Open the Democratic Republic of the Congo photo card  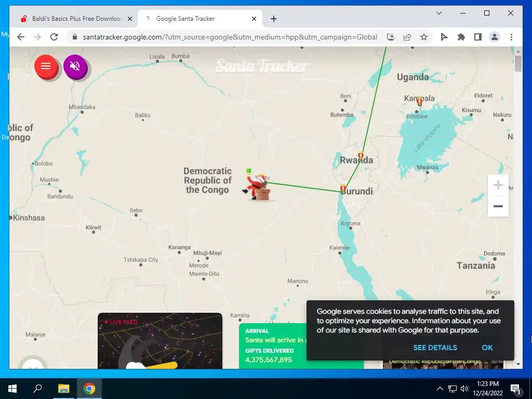[443, 365]
